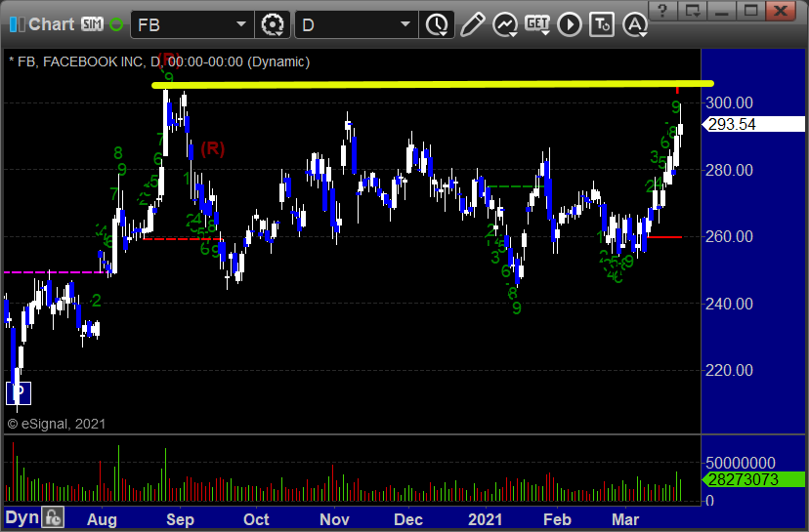Select the yellow horizontal resistance line
This screenshot has height=532, width=809.
point(433,84)
